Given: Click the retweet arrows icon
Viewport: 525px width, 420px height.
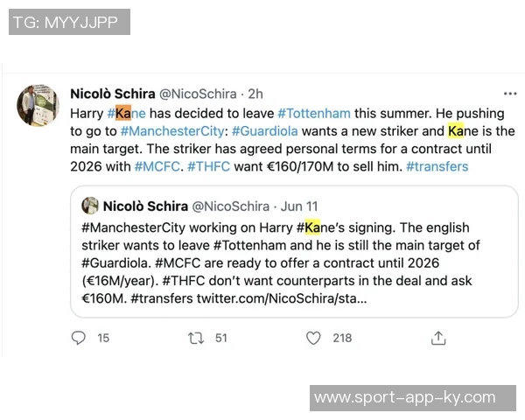Looking at the screenshot, I should coord(196,338).
